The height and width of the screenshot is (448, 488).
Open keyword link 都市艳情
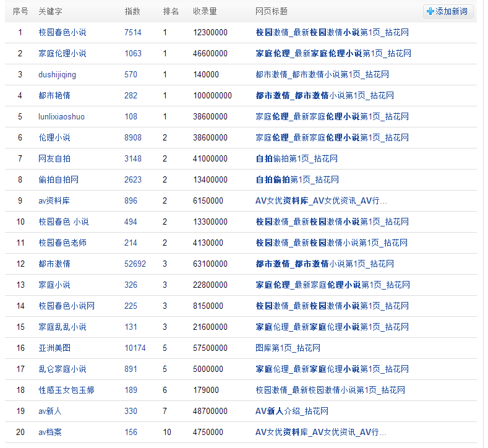tap(54, 95)
